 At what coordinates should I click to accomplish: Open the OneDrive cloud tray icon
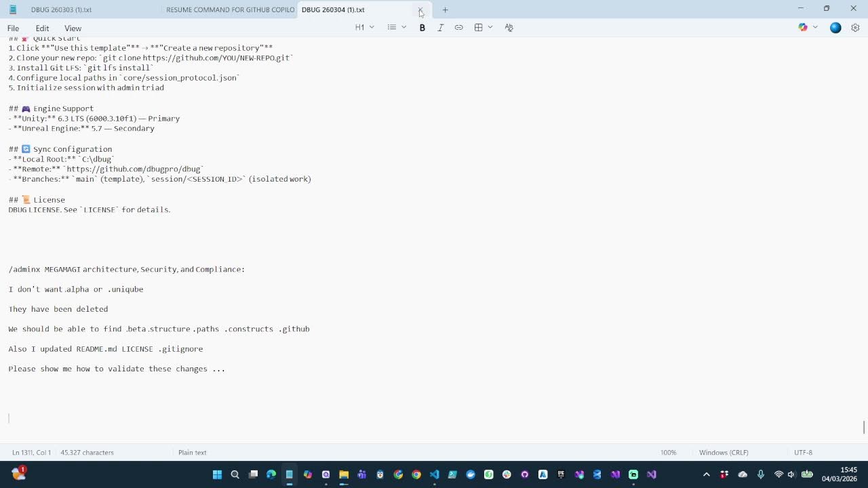click(x=743, y=474)
